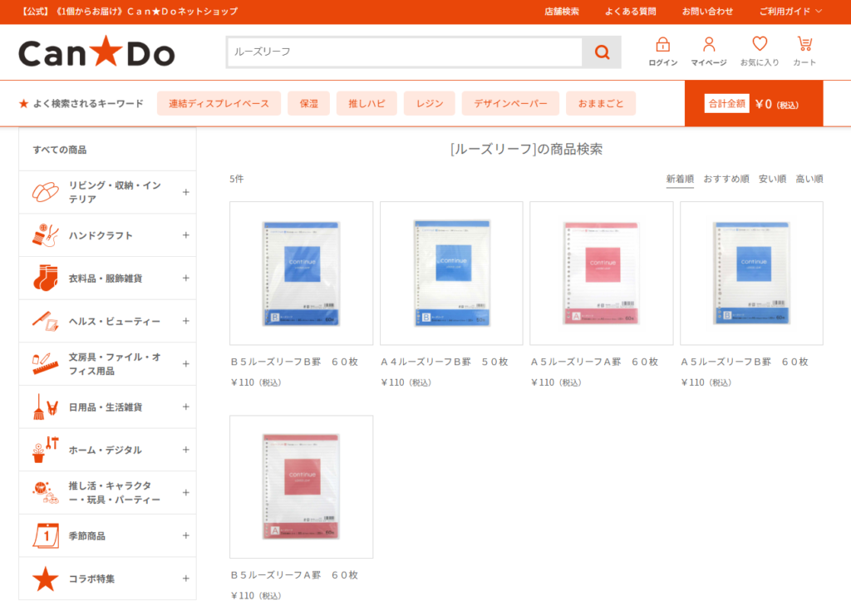This screenshot has width=851, height=616.
Task: Click the flowerpot home and digital icon
Action: pos(46,450)
